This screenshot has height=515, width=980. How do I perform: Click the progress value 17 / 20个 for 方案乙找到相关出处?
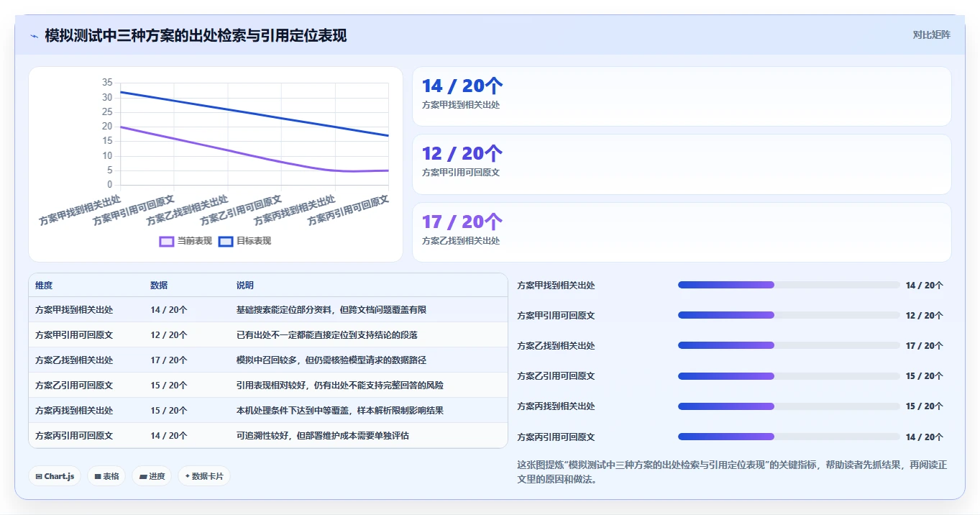click(925, 346)
